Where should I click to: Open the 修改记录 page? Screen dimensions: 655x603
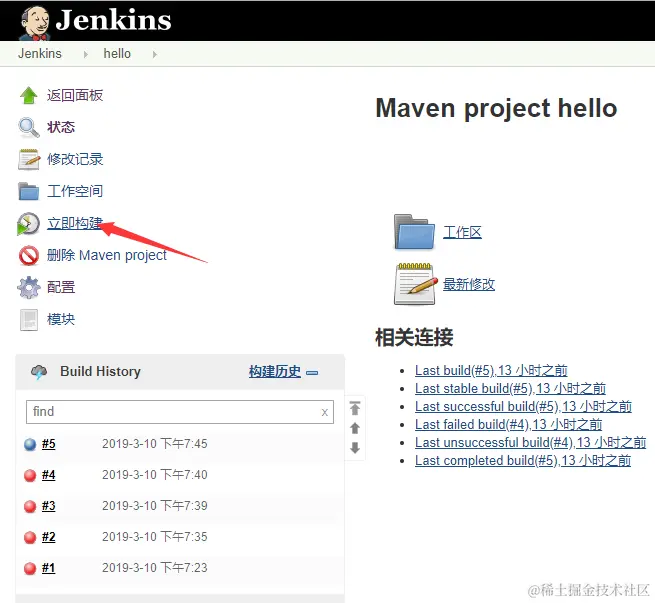click(x=75, y=159)
